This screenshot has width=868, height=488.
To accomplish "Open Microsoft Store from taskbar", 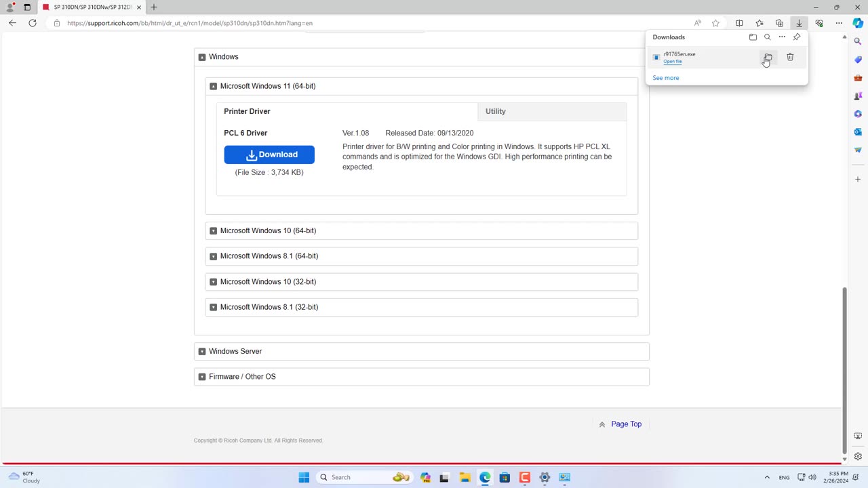I will (505, 477).
